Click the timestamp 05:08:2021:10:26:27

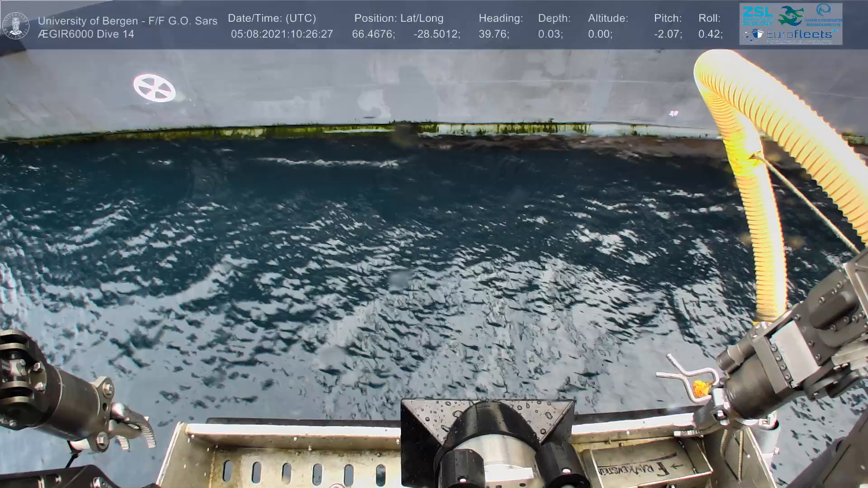pos(282,34)
